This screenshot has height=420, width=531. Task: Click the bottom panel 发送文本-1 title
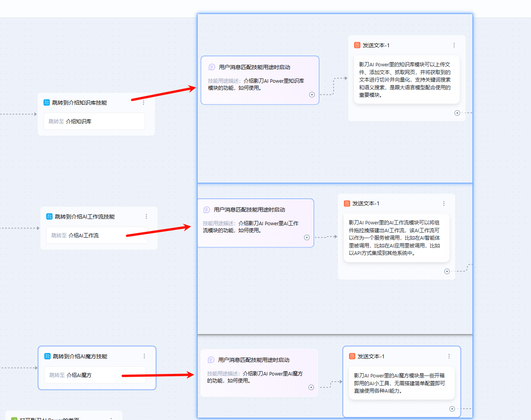point(371,356)
